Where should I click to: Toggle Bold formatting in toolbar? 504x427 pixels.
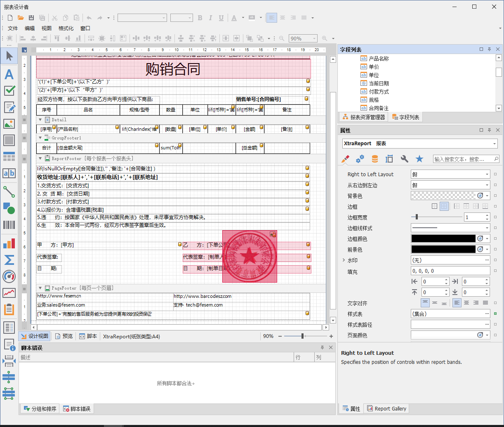click(x=200, y=18)
